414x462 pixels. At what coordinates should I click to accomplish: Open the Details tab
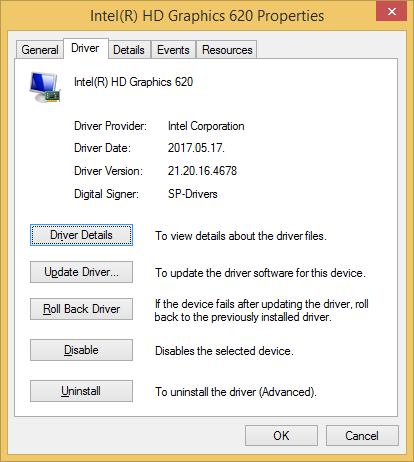[x=129, y=50]
